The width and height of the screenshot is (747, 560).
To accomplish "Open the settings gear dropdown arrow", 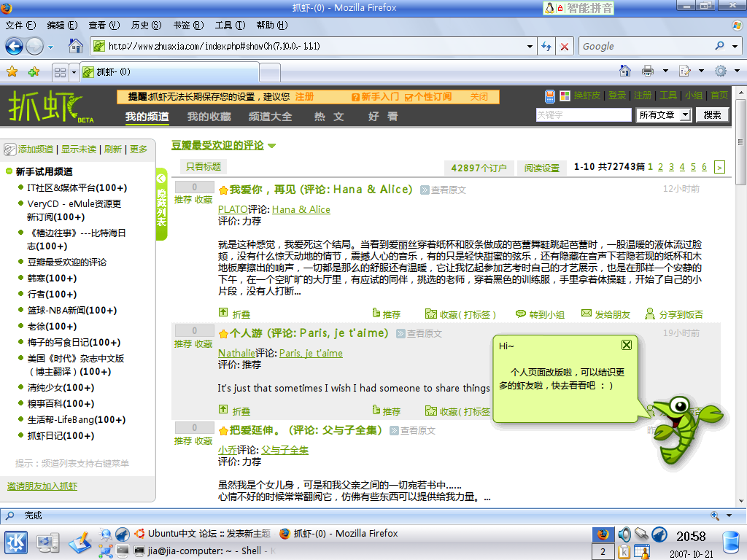I will click(737, 71).
